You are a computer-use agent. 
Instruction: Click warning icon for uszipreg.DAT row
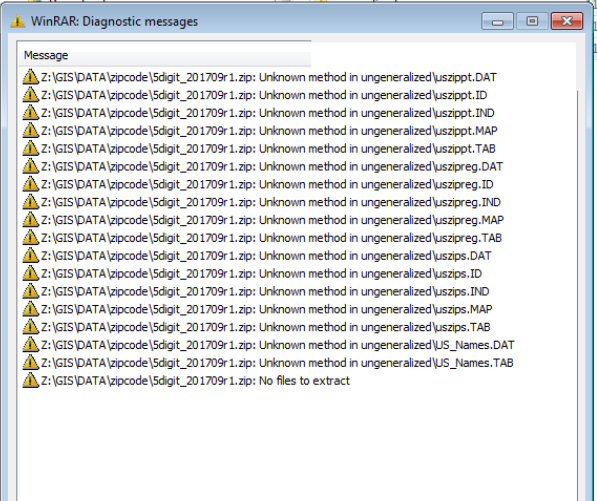[30, 166]
